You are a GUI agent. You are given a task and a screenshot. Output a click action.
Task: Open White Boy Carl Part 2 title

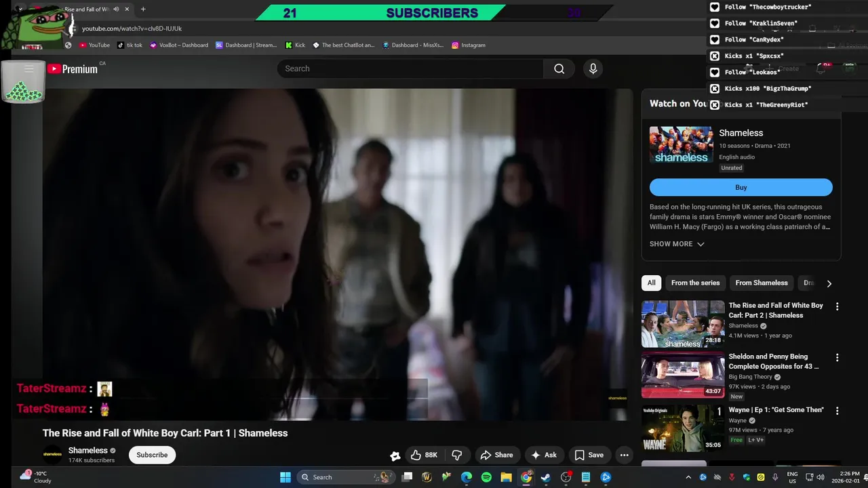tap(776, 310)
